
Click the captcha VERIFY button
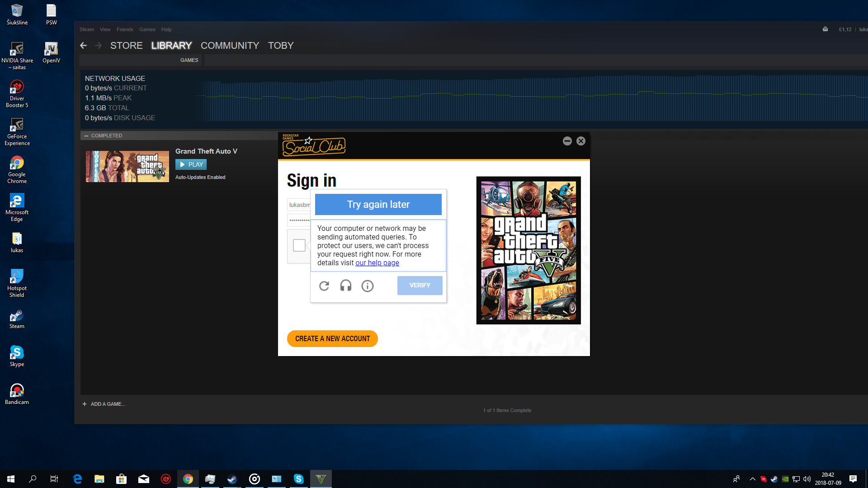[x=420, y=285]
